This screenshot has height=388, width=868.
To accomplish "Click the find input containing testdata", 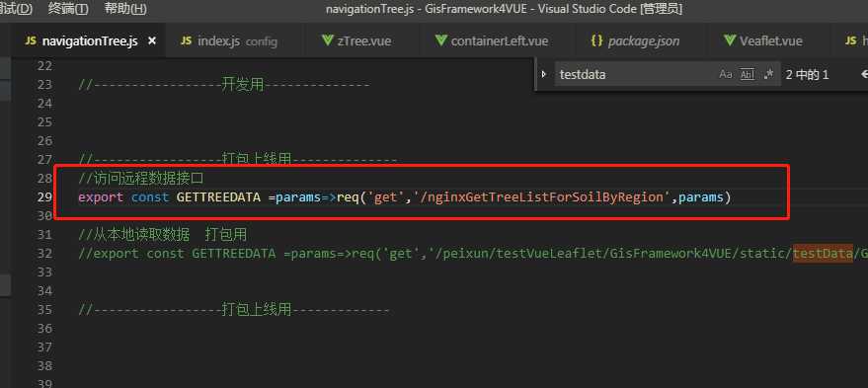I will pos(637,75).
